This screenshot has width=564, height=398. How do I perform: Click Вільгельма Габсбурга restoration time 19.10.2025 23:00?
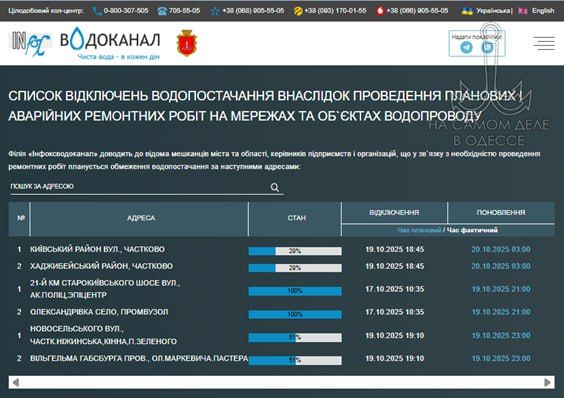[x=501, y=358]
